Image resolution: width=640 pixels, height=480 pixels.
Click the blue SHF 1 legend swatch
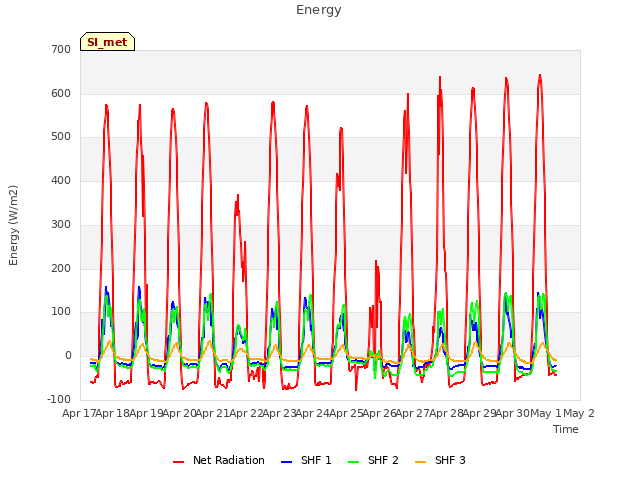[x=287, y=462]
